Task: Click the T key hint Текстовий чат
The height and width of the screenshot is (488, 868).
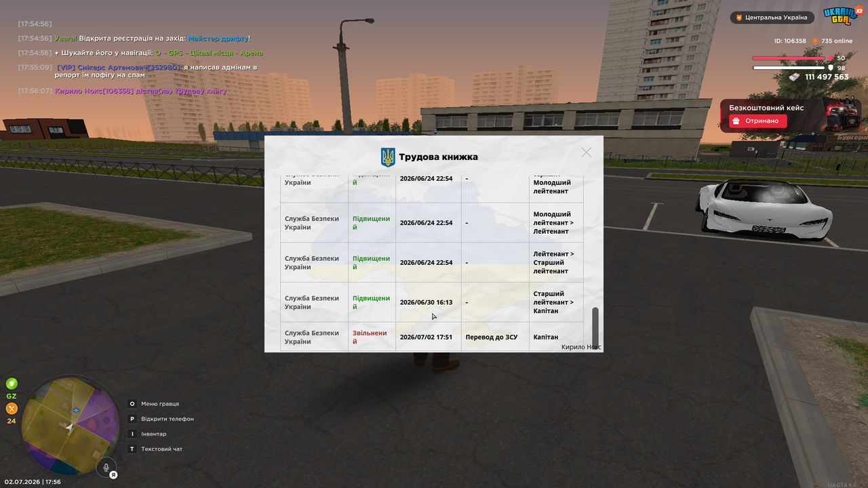Action: click(132, 449)
